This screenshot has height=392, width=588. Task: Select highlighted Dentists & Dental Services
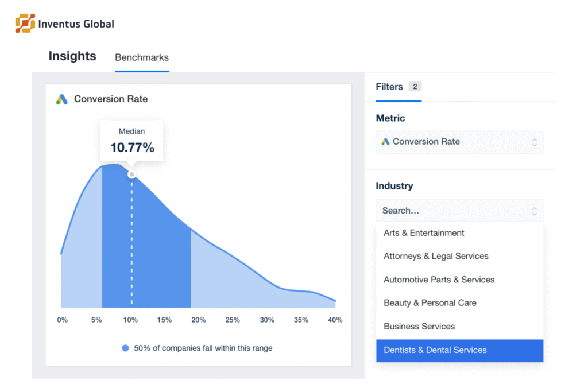pyautogui.click(x=435, y=350)
